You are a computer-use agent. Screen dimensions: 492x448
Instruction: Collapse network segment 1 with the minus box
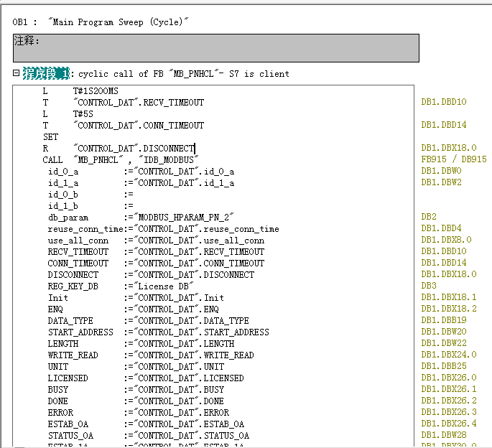click(16, 73)
